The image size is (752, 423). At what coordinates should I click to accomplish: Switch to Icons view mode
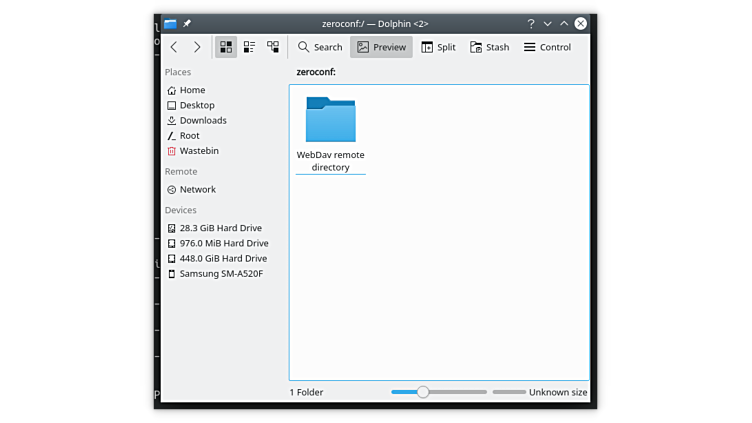point(226,47)
